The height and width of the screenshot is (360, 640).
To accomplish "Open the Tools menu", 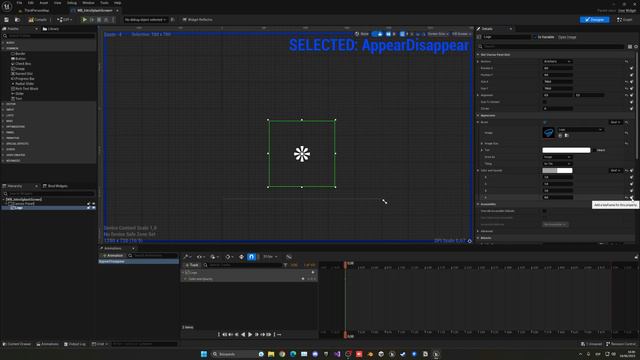I will [104, 3].
